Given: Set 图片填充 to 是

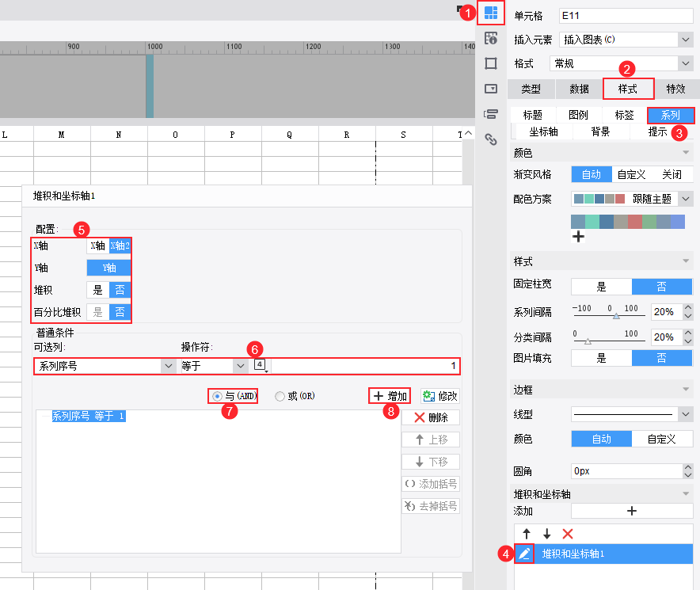Looking at the screenshot, I should pos(601,358).
